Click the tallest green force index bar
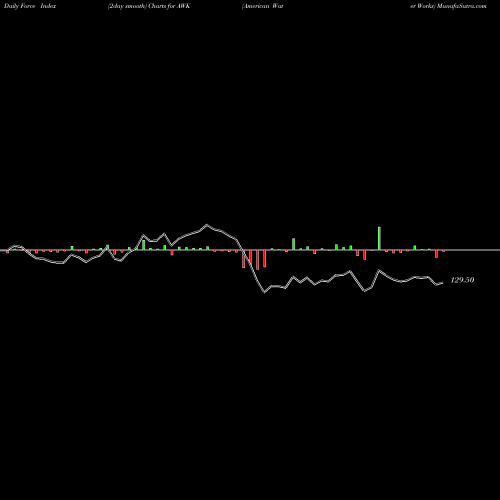 [379, 238]
